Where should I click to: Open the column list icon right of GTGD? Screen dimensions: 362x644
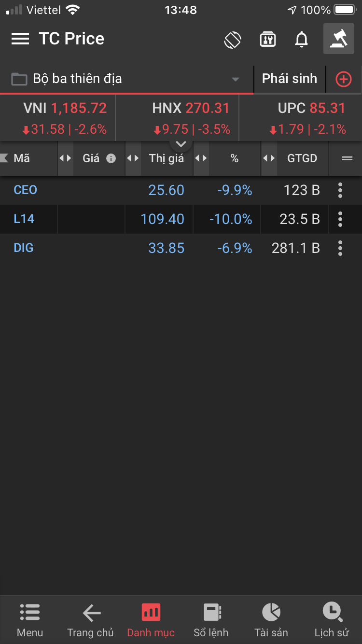click(347, 158)
